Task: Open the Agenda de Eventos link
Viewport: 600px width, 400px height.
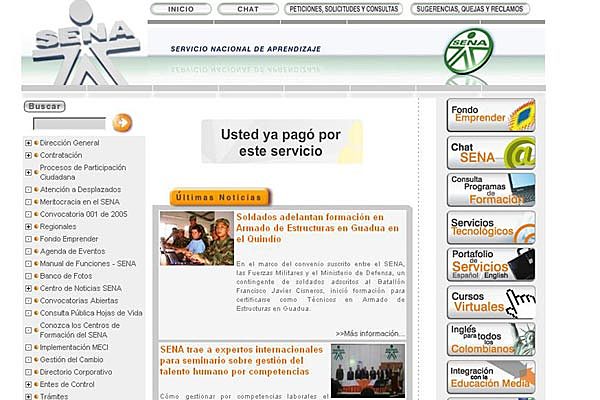Action: [72, 251]
